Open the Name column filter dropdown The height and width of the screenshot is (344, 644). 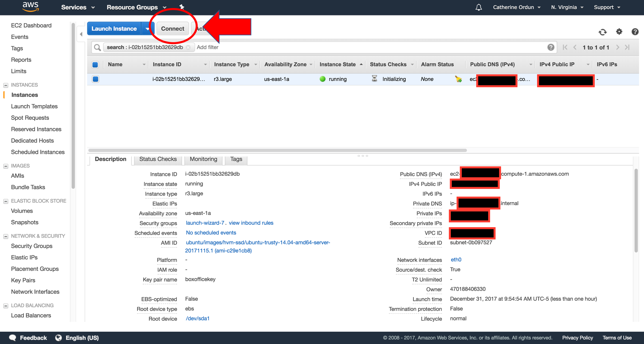(x=144, y=65)
